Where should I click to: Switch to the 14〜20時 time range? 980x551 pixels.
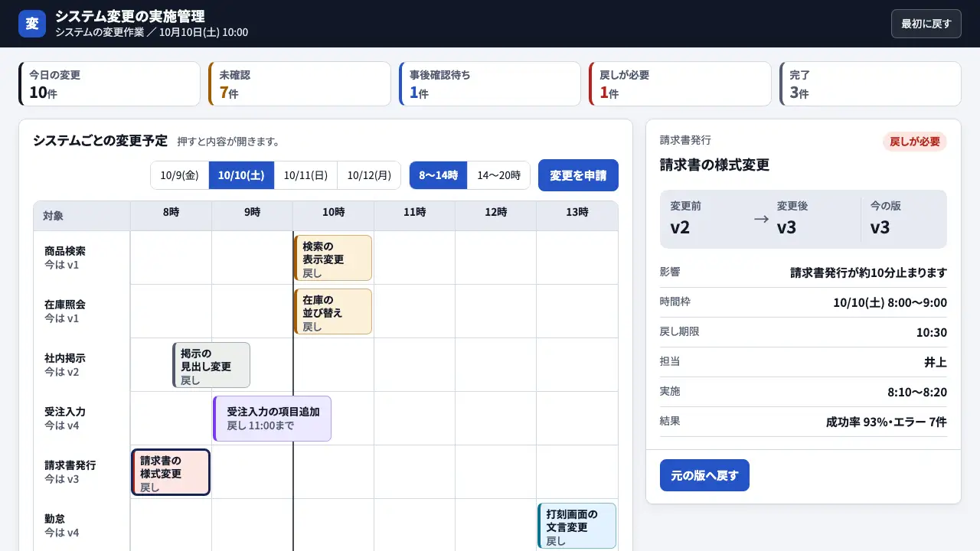tap(499, 175)
